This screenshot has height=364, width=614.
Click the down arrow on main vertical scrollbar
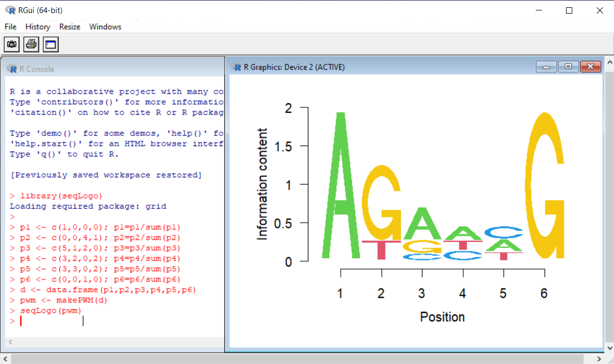[x=609, y=348]
